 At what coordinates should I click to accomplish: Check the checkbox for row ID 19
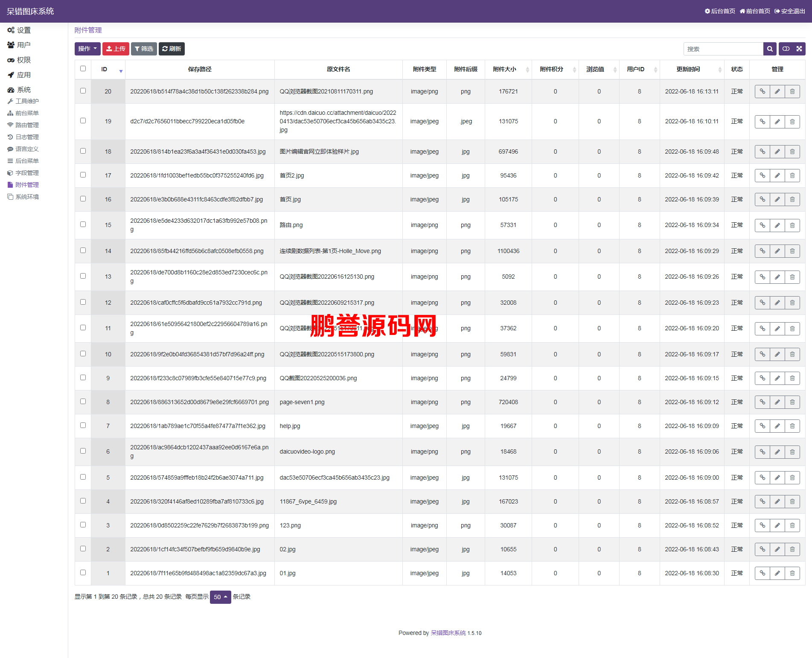coord(83,121)
